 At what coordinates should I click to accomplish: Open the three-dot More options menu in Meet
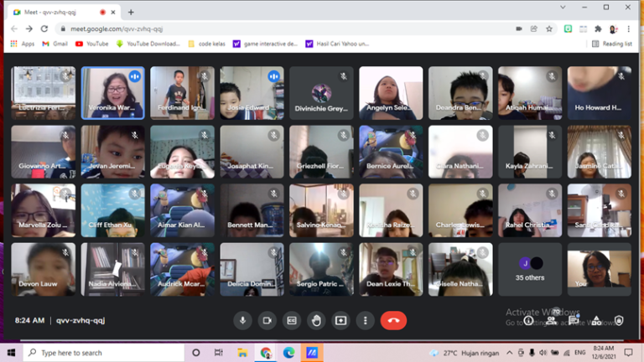pyautogui.click(x=365, y=320)
